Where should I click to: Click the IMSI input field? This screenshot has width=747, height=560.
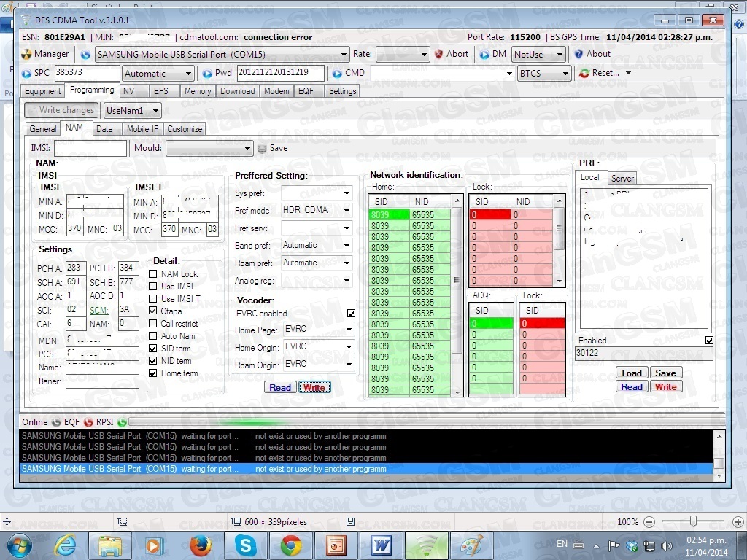pos(90,148)
